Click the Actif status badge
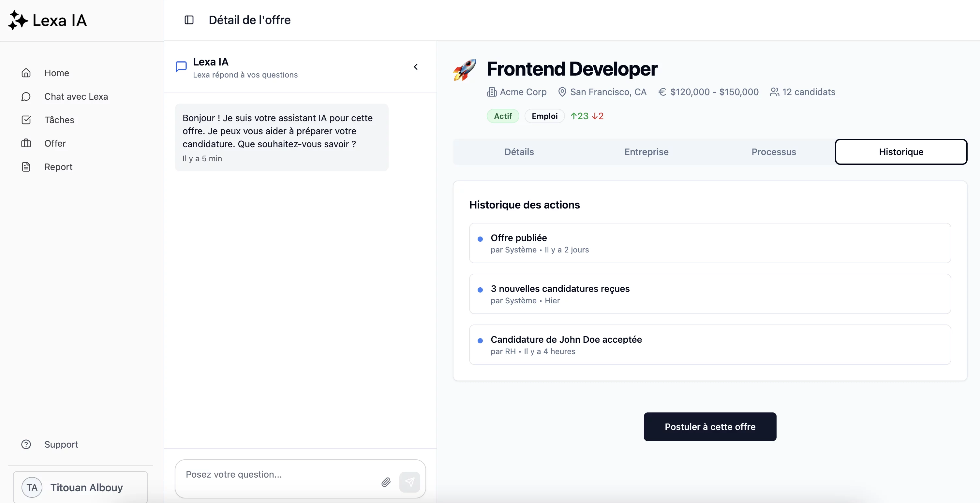Screen dimensions: 980x503 (x=503, y=116)
